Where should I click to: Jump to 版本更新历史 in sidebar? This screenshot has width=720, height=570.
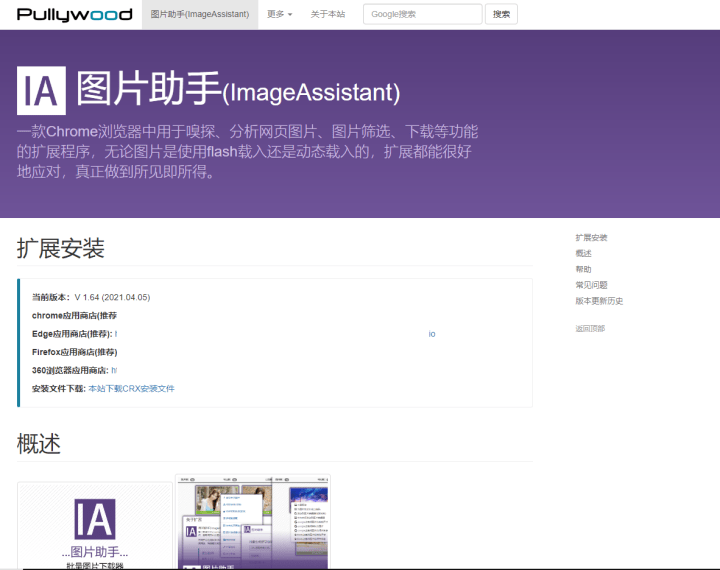(x=599, y=301)
